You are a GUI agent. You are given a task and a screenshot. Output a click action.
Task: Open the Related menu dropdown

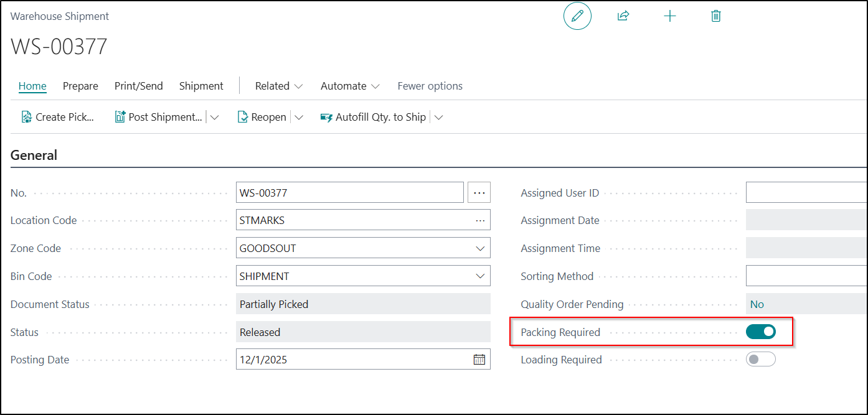(279, 86)
